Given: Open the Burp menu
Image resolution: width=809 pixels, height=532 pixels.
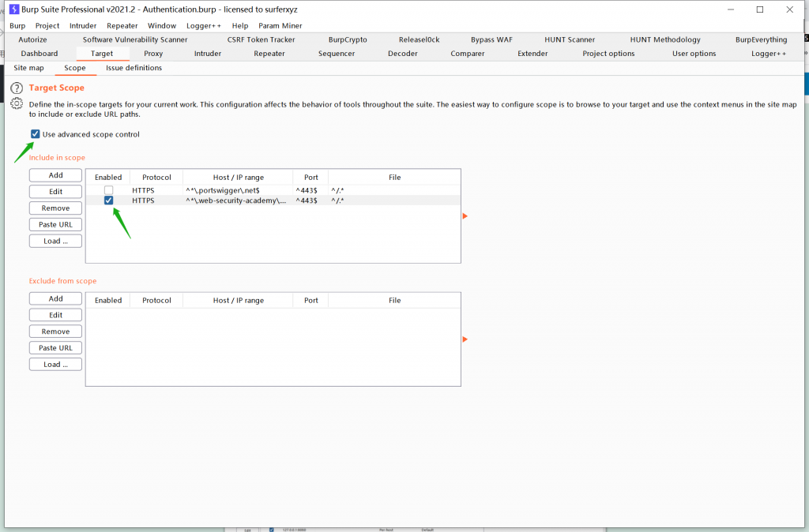Looking at the screenshot, I should tap(17, 26).
